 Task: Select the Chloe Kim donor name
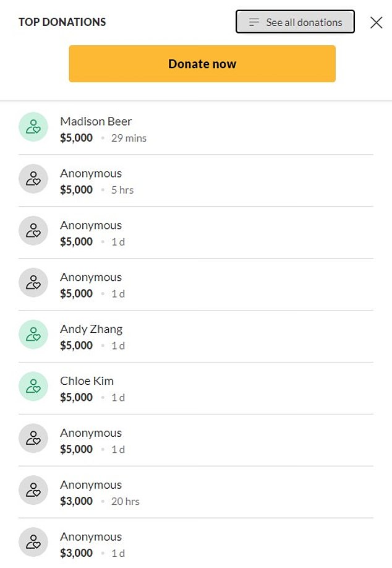coord(87,381)
